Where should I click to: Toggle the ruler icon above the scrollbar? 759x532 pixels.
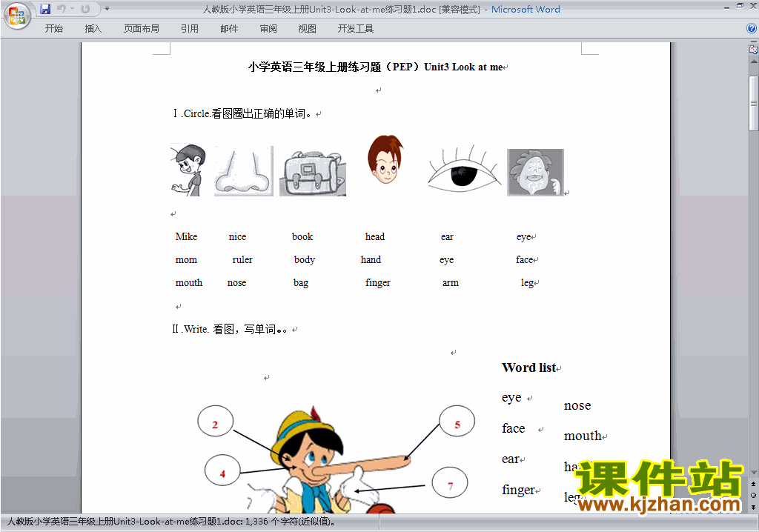coord(753,49)
